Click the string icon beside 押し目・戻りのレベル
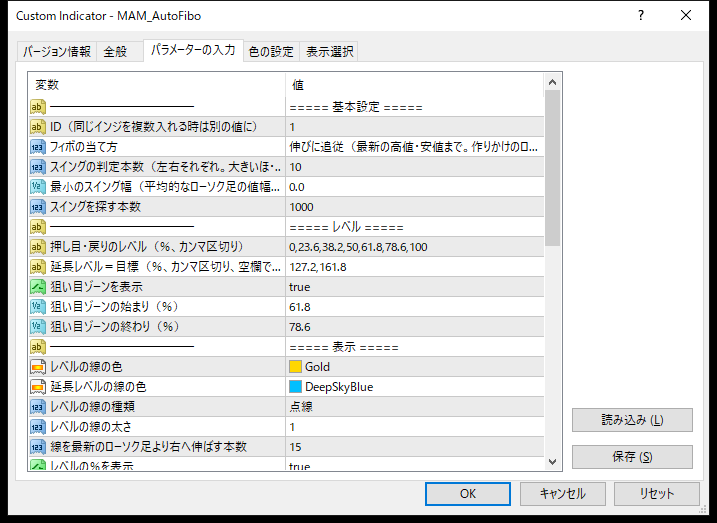 (x=38, y=247)
